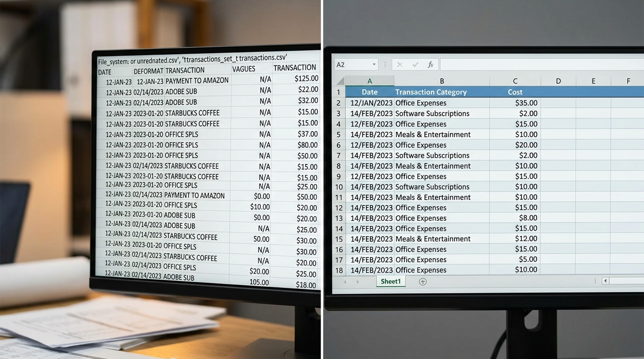Select the $5.00 cost cell

[x=515, y=259]
